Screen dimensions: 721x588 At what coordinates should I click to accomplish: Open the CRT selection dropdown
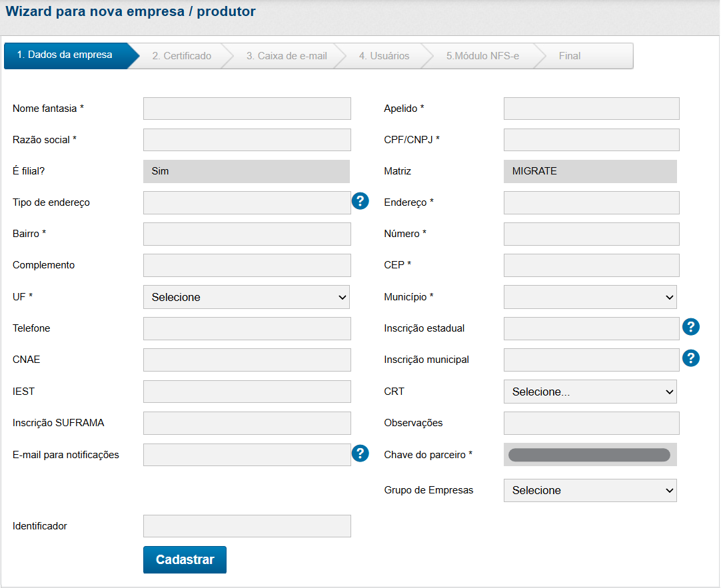tap(590, 392)
